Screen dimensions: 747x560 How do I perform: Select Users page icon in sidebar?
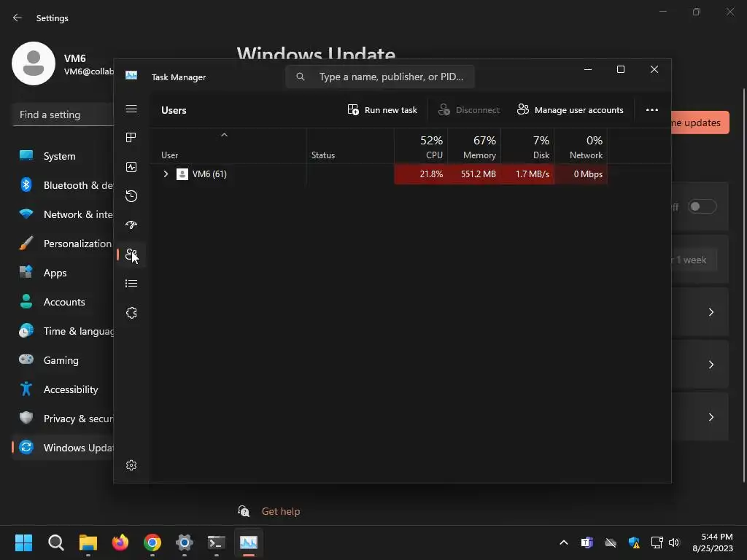point(131,254)
